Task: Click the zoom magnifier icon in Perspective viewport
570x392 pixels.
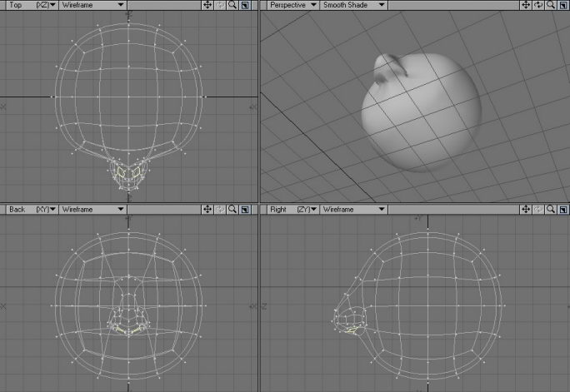Action: 551,5
